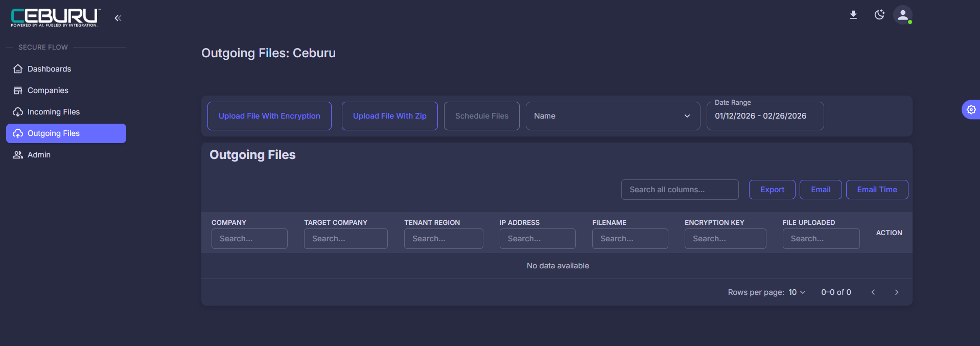This screenshot has width=980, height=346.
Task: Open Admin section
Action: (66, 155)
